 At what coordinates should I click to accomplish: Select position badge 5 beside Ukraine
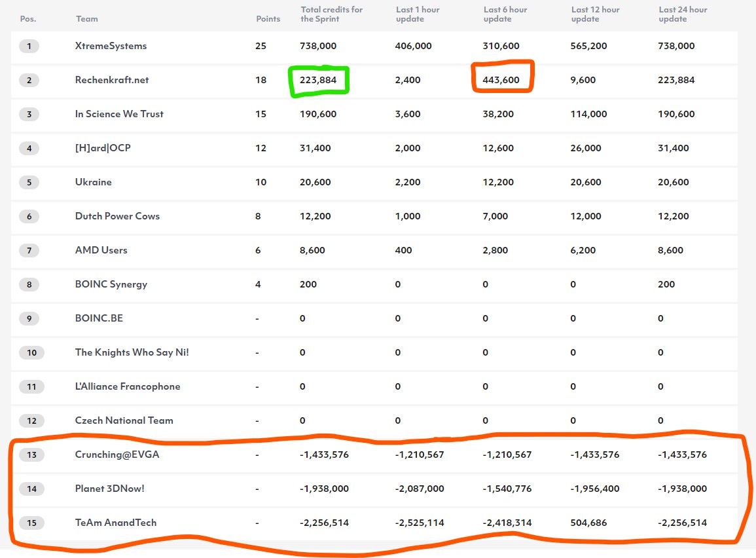[x=29, y=182]
